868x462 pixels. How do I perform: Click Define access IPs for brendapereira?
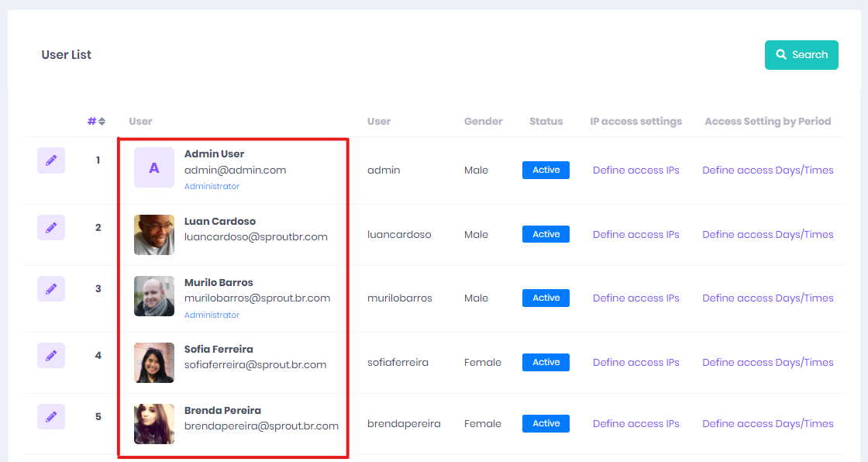coord(636,424)
